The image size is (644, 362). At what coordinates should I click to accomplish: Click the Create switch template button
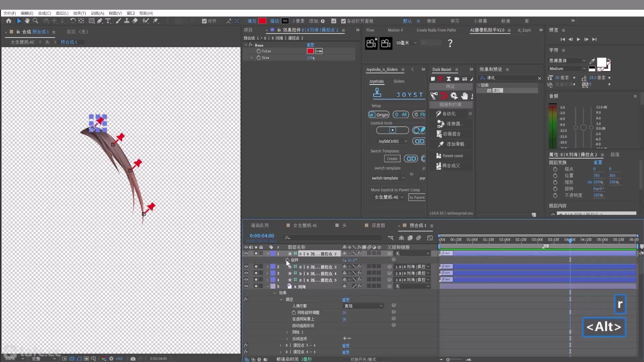click(392, 159)
